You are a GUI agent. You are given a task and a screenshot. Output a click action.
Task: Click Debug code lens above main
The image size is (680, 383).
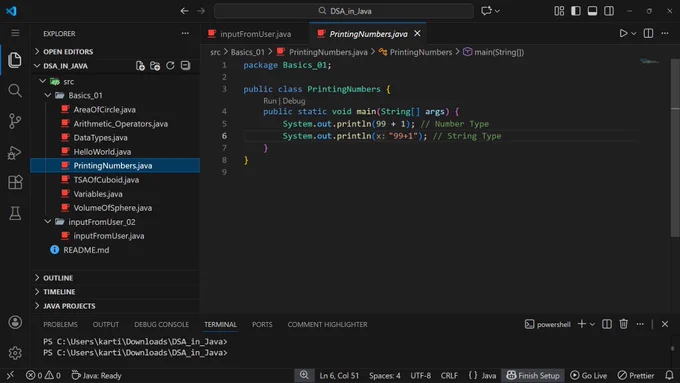point(294,101)
